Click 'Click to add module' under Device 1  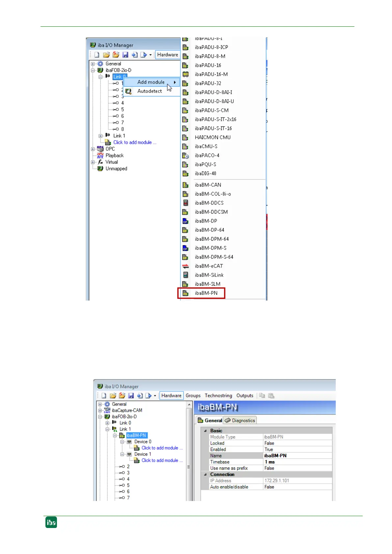coord(162,461)
